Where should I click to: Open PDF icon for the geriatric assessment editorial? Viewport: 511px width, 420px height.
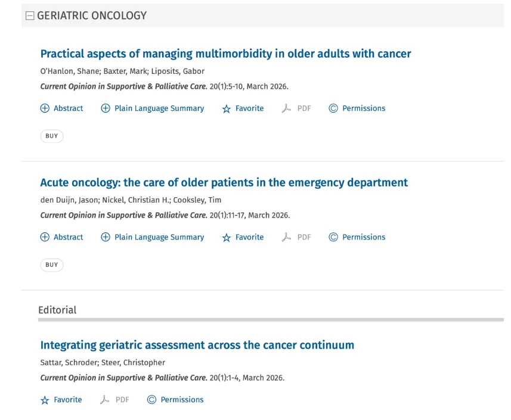pyautogui.click(x=105, y=400)
